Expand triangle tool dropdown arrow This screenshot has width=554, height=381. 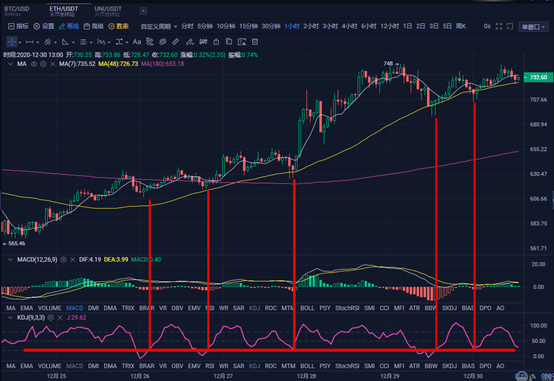tap(73, 42)
